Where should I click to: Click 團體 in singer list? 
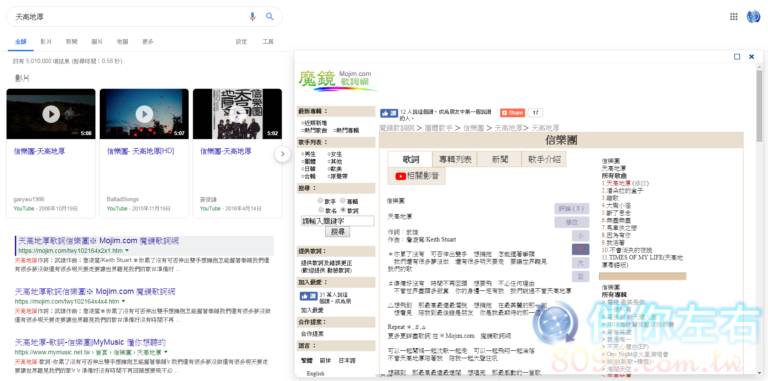point(309,161)
